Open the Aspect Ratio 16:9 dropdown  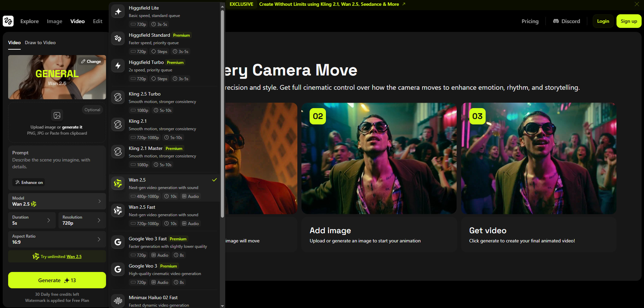[x=57, y=239]
